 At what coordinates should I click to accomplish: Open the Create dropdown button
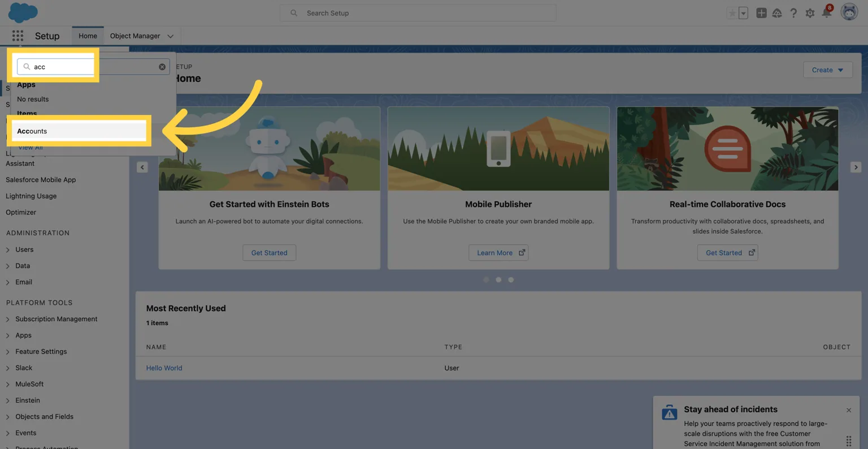(827, 70)
